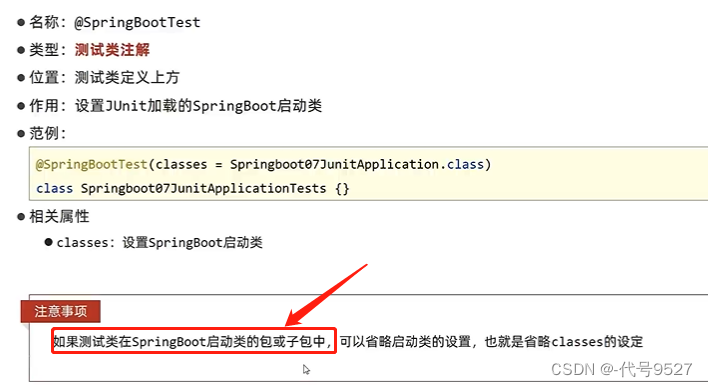Click the red-boxed 如果测试类在SpringBoot启动类 text

click(193, 341)
